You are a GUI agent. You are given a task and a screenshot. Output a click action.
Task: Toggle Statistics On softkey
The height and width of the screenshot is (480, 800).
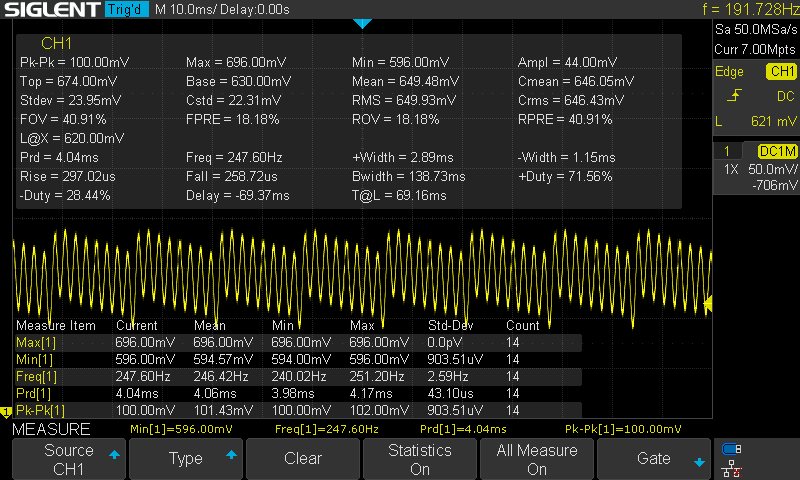(x=419, y=459)
